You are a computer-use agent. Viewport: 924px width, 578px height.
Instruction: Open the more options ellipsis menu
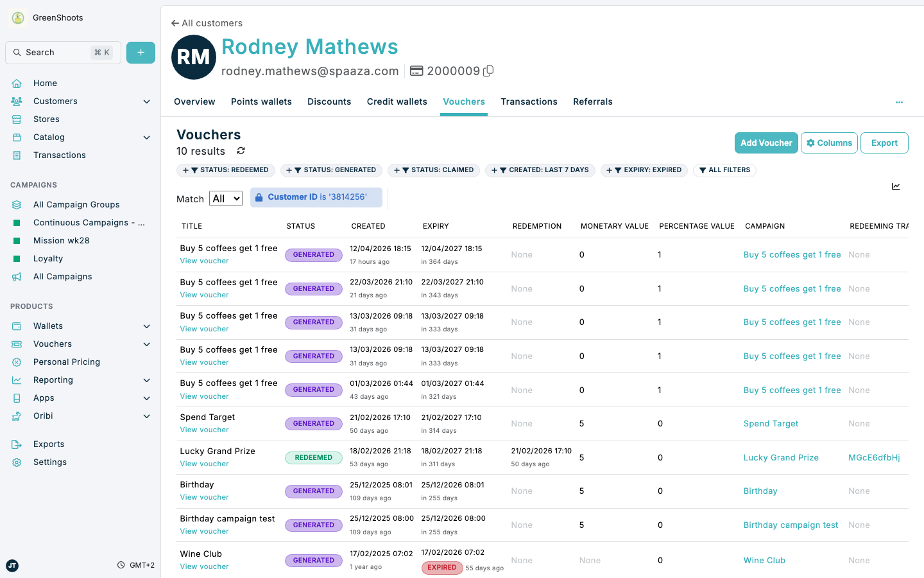pos(899,102)
